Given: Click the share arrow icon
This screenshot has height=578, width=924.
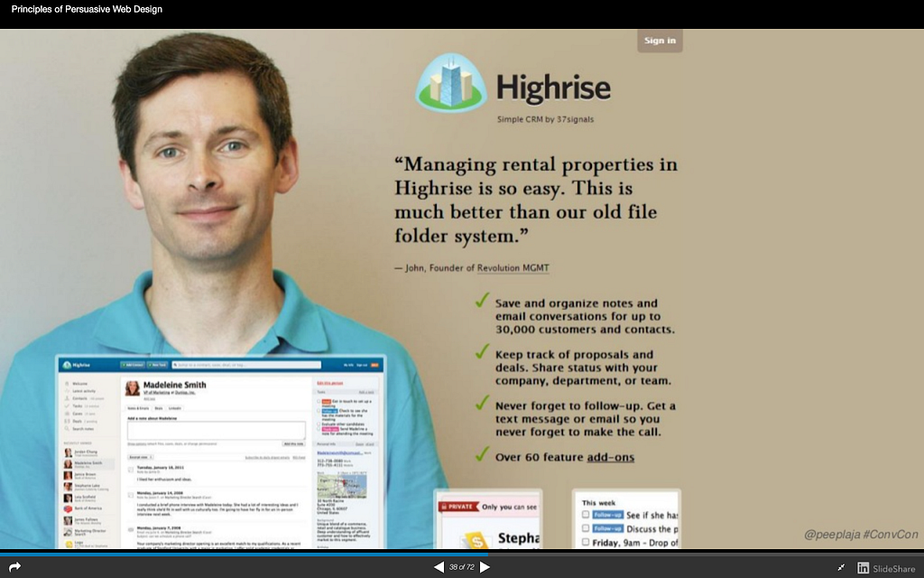Looking at the screenshot, I should (x=14, y=567).
